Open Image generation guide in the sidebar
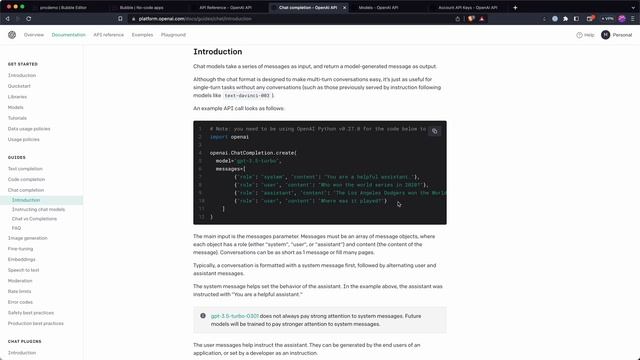Image resolution: width=640 pixels, height=360 pixels. point(28,238)
